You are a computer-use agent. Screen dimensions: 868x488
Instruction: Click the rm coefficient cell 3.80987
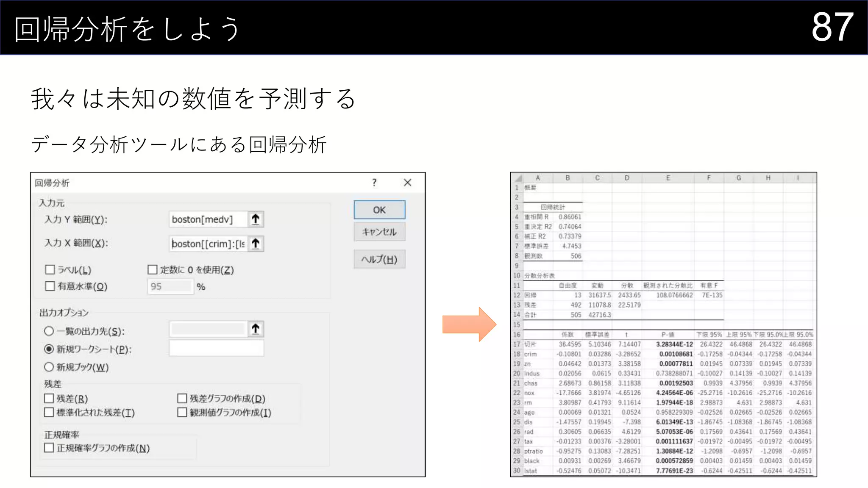coord(568,402)
